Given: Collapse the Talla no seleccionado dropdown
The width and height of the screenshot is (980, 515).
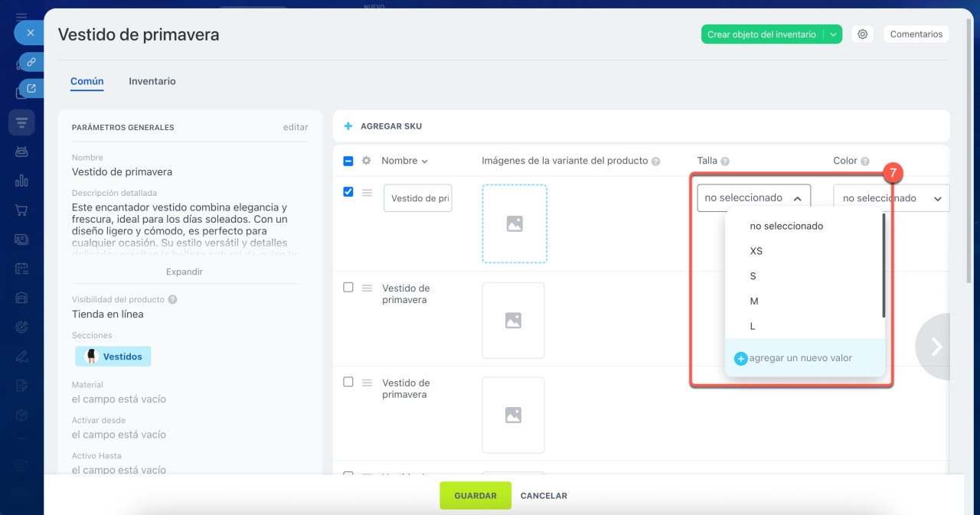Looking at the screenshot, I should coord(753,198).
